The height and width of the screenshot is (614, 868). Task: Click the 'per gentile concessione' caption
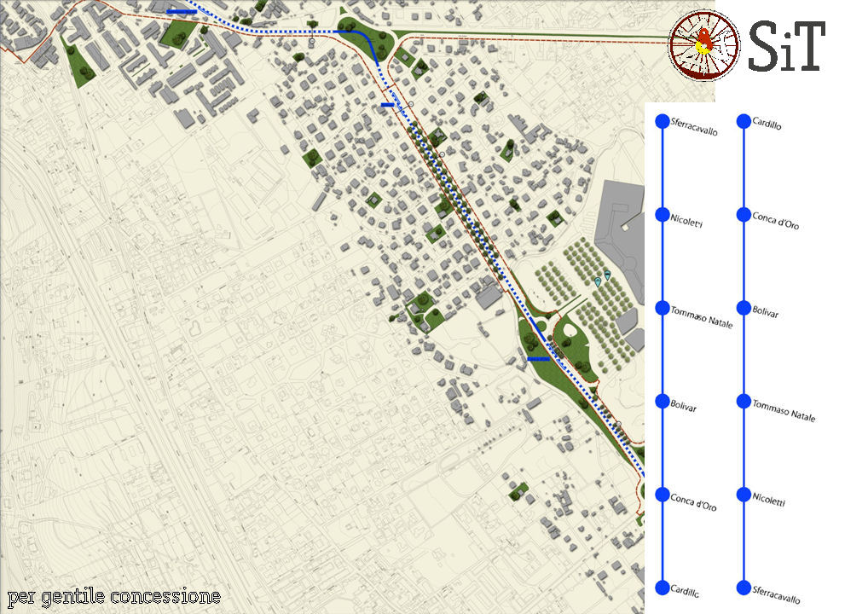click(114, 597)
